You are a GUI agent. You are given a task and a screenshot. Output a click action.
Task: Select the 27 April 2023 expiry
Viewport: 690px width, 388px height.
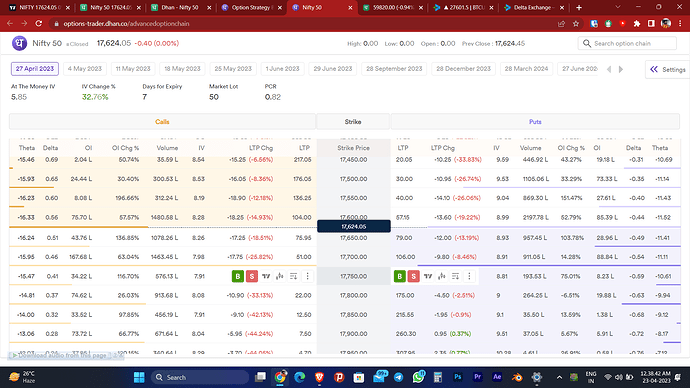click(35, 69)
